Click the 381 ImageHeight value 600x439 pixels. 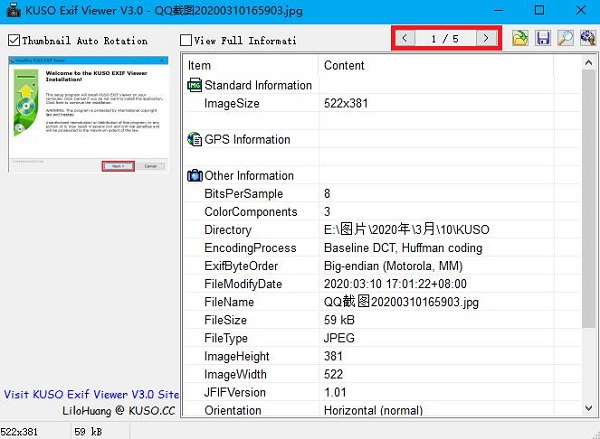(333, 356)
